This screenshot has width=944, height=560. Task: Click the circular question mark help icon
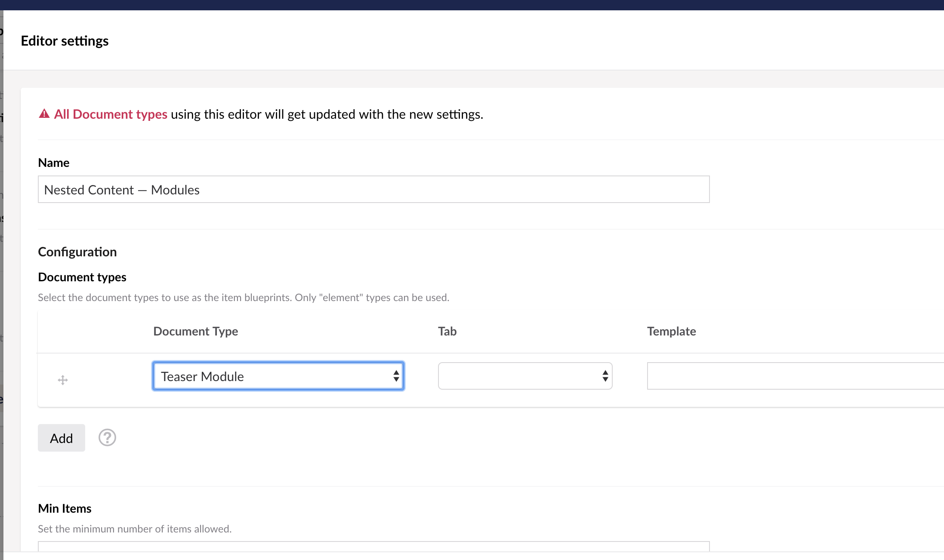click(x=107, y=437)
